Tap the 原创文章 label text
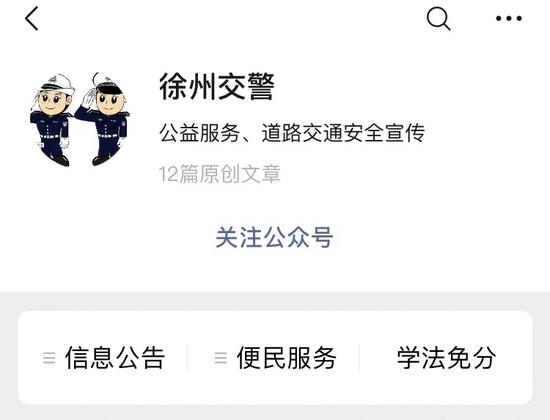Screen dimensions: 550x420 click(240, 174)
